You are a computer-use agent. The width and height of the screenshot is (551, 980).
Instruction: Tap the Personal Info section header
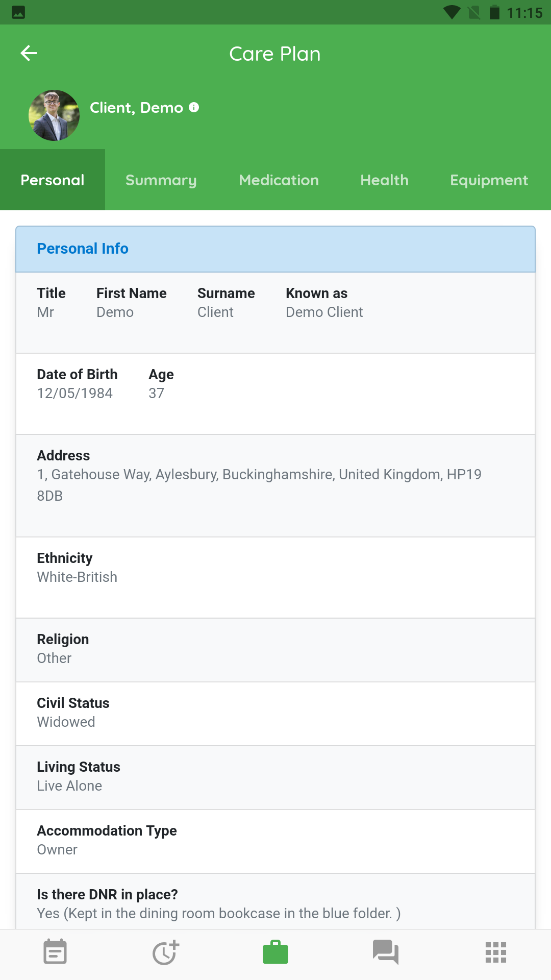click(275, 249)
